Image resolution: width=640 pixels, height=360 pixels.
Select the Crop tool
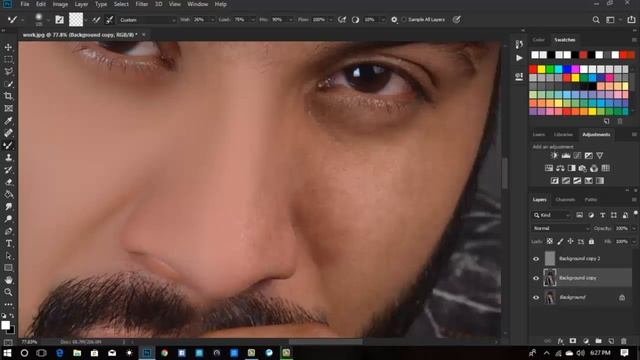tap(8, 96)
